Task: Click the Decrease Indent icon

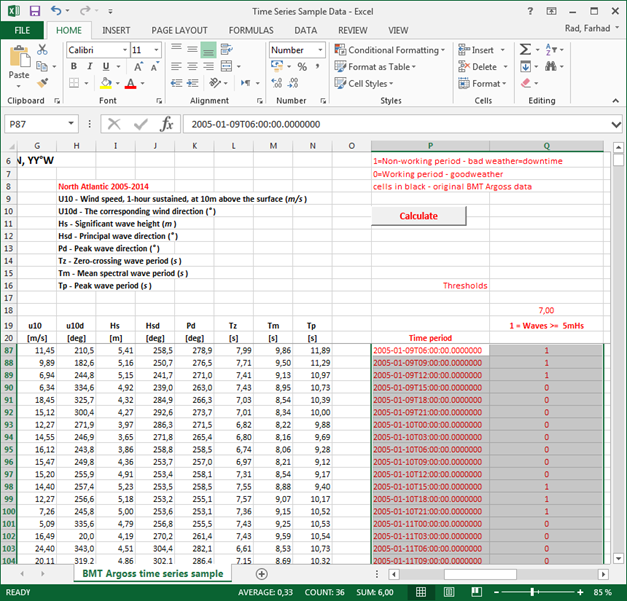Action: click(176, 83)
